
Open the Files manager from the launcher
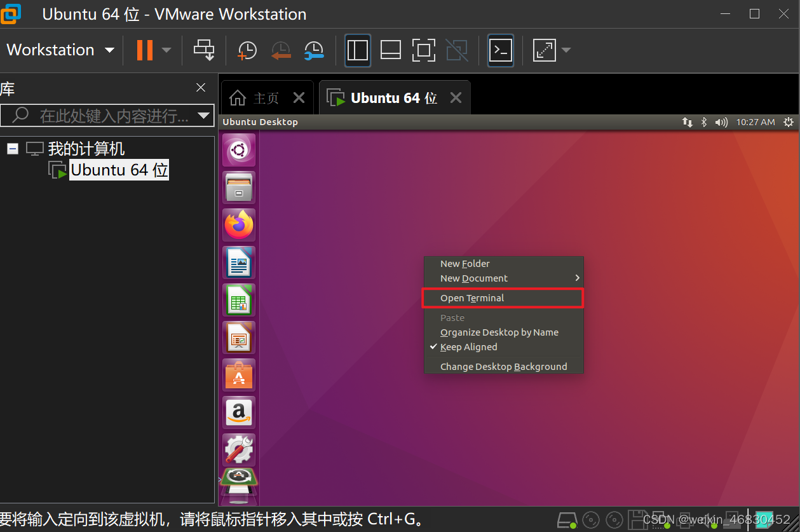(239, 188)
